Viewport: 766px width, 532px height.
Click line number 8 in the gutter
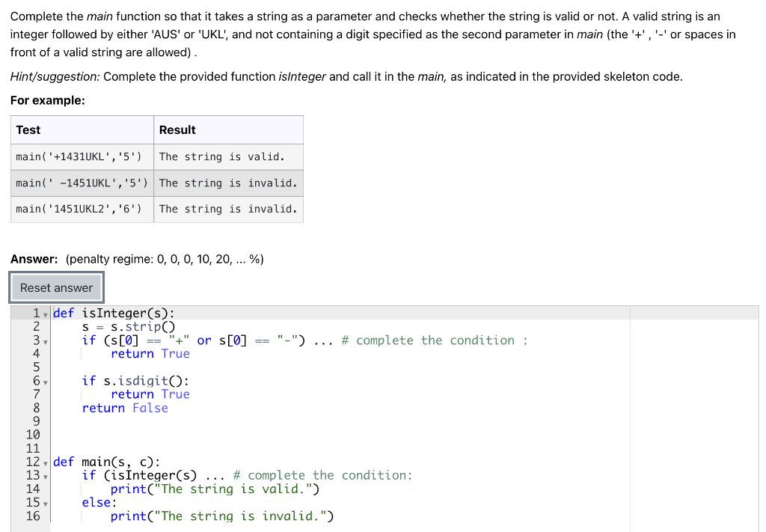[x=35, y=408]
